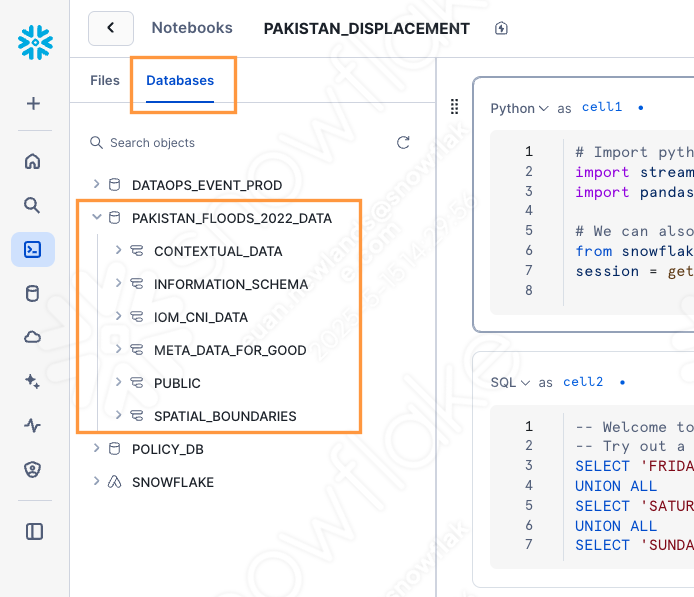Open the cloud Data Products icon
The height and width of the screenshot is (597, 694).
(32, 337)
